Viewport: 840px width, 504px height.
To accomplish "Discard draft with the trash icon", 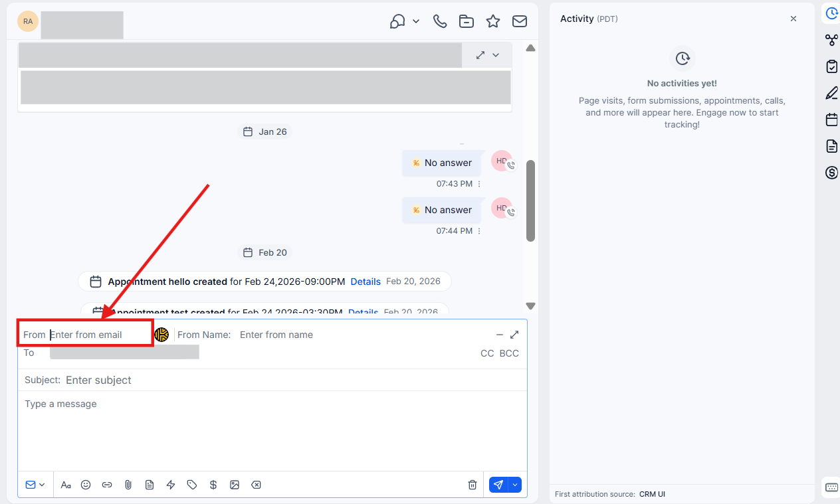I will [472, 485].
